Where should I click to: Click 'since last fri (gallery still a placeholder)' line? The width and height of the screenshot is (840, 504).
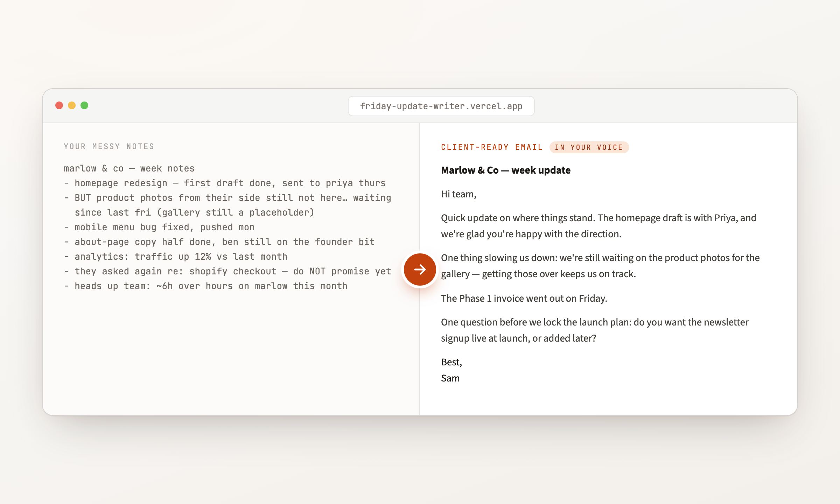pyautogui.click(x=195, y=212)
